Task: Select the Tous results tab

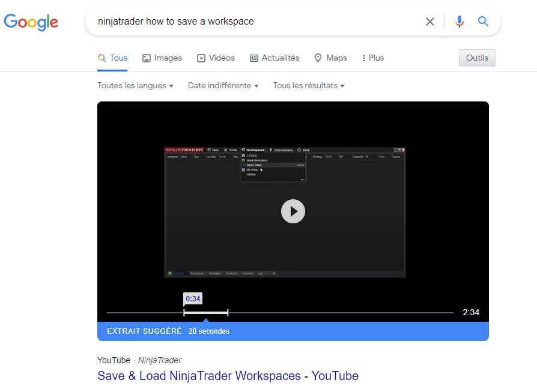Action: [x=112, y=58]
